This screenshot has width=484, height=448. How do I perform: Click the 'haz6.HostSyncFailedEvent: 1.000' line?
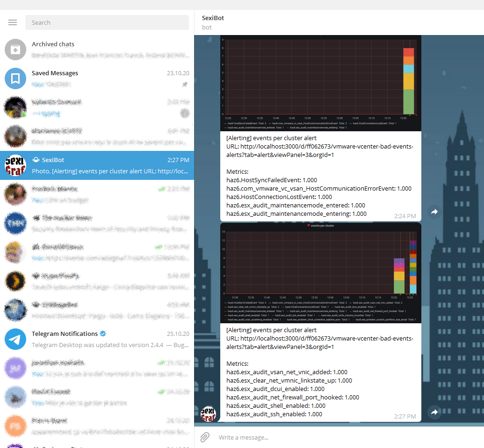click(272, 180)
